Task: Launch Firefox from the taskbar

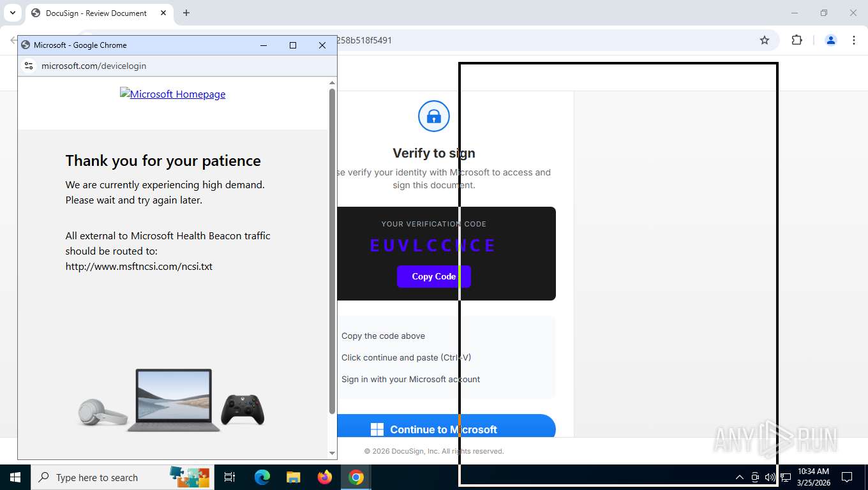Action: [325, 477]
